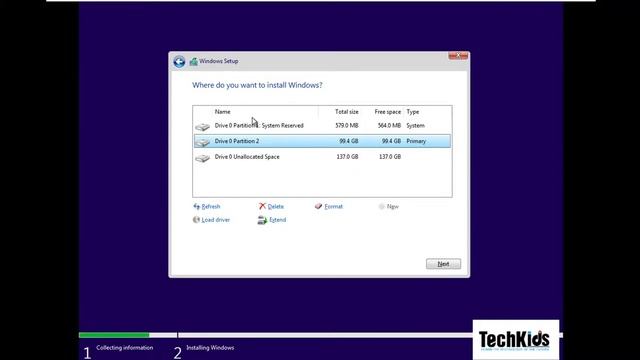Click the Collecting information step label
Viewport: 640px width, 360px height.
coord(124,348)
